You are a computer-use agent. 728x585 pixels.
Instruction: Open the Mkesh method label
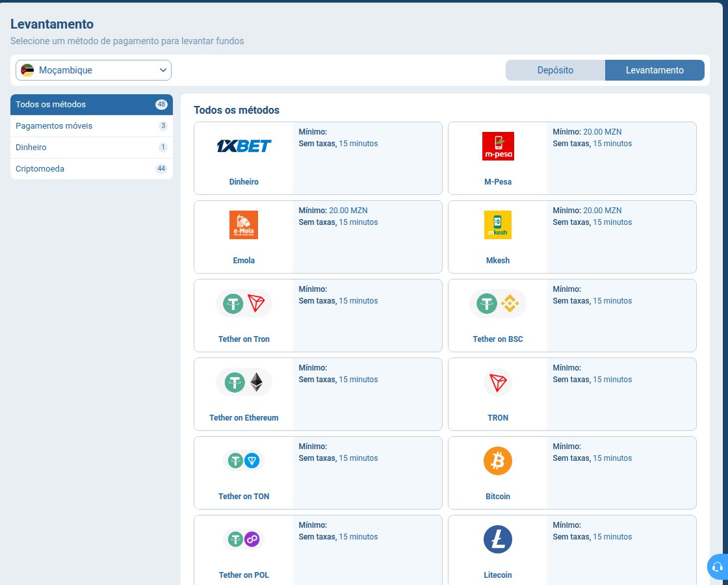pos(498,260)
